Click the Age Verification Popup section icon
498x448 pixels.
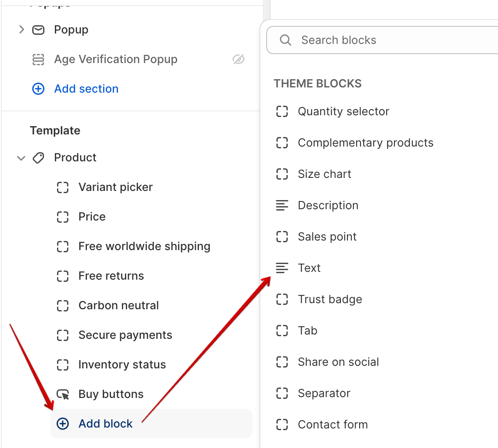click(38, 60)
